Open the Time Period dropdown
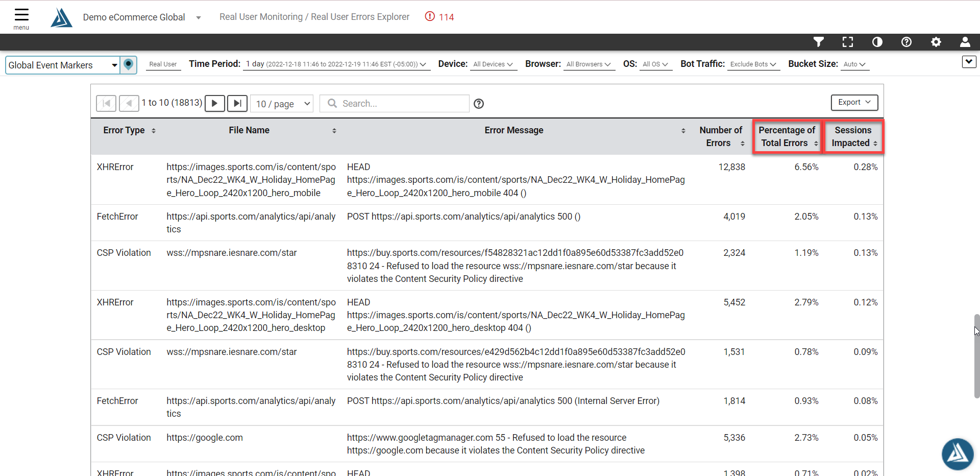Viewport: 980px width, 476px height. (336, 64)
